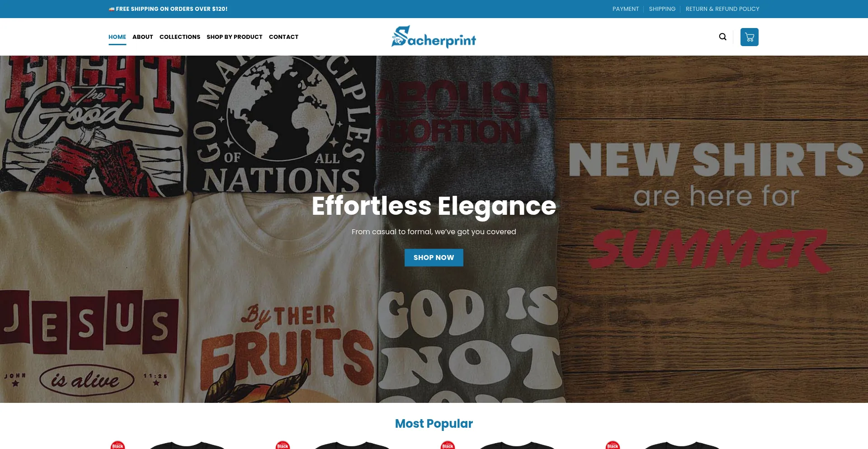Open the About menu item
The height and width of the screenshot is (449, 868).
(142, 37)
